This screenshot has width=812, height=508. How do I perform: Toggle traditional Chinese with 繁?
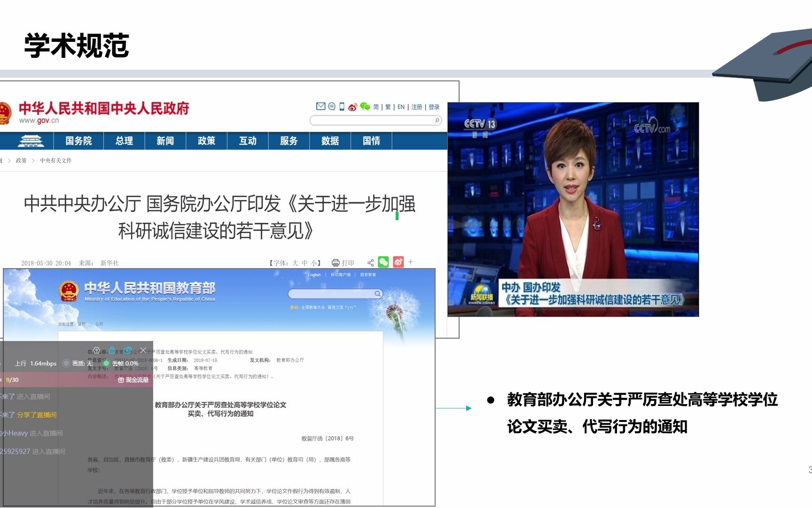(x=388, y=107)
